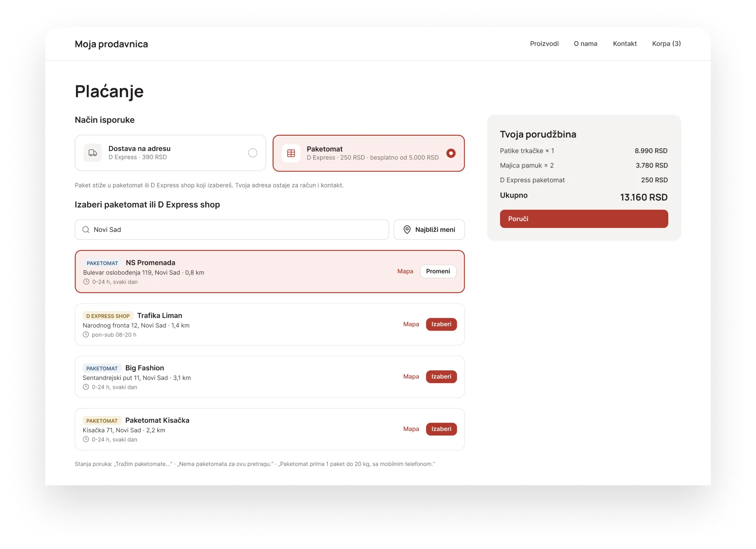The width and height of the screenshot is (756, 549).
Task: Click the clock icon for NS Promenada
Action: pos(86,282)
